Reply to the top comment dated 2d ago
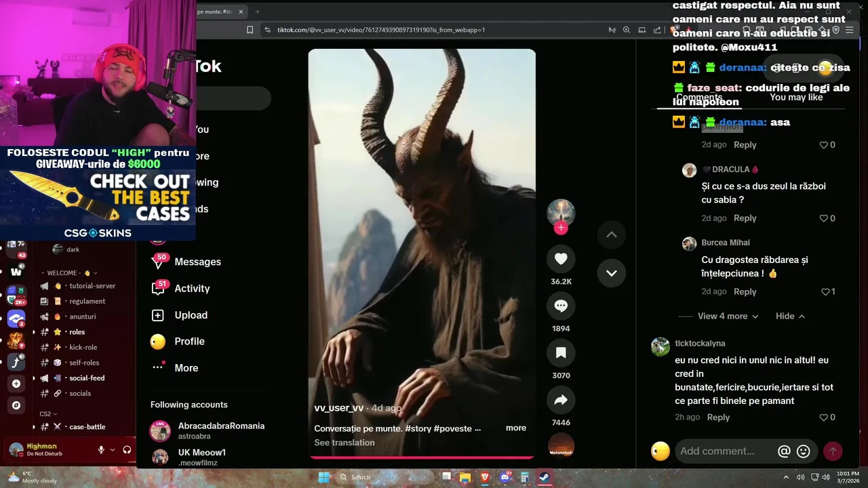 click(x=745, y=144)
